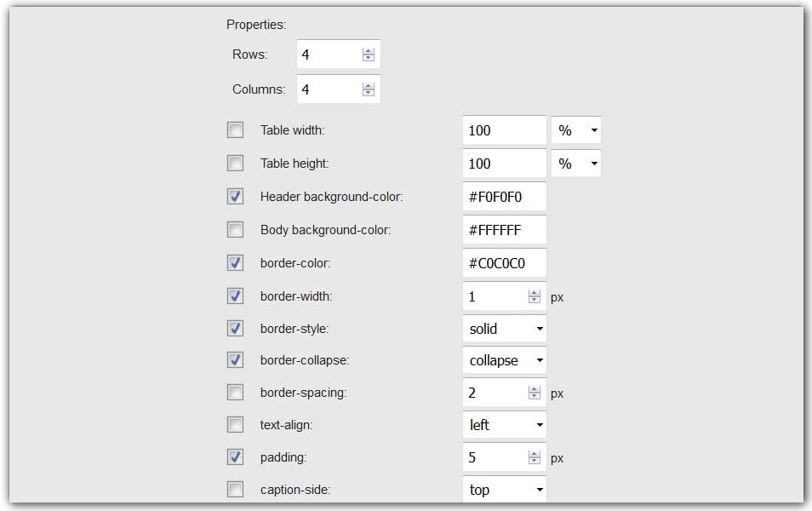Screen dimensions: 812x511
Task: Open the Table width unit dropdown
Action: [x=576, y=129]
